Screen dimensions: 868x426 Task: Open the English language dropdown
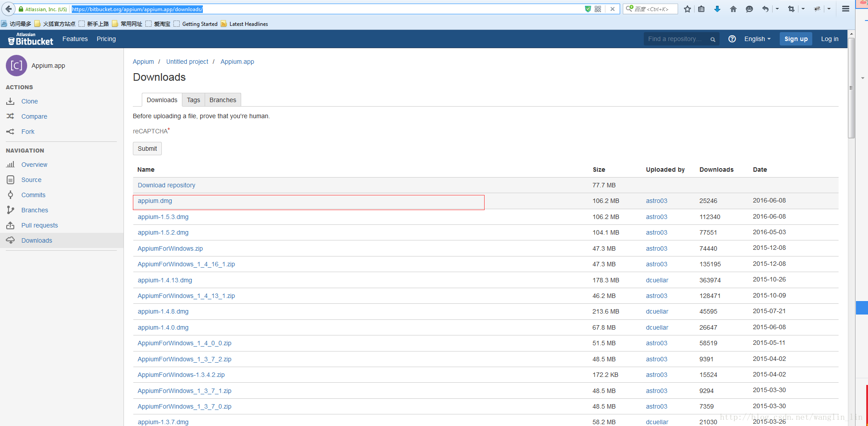[x=757, y=39]
